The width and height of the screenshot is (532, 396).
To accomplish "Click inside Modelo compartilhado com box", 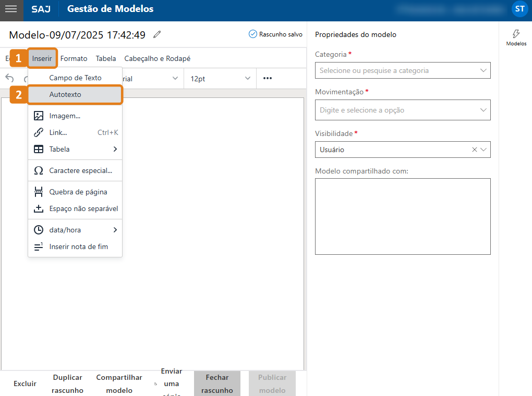I will [402, 216].
